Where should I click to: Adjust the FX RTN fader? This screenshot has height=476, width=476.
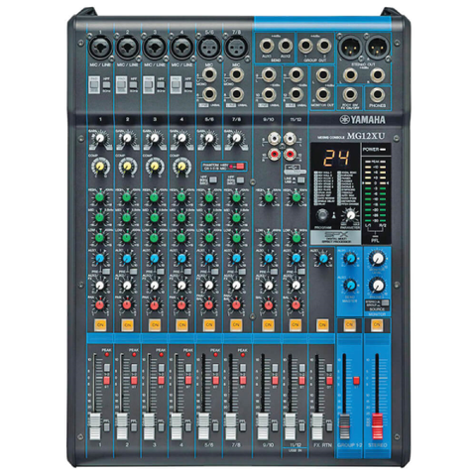coord(317,426)
